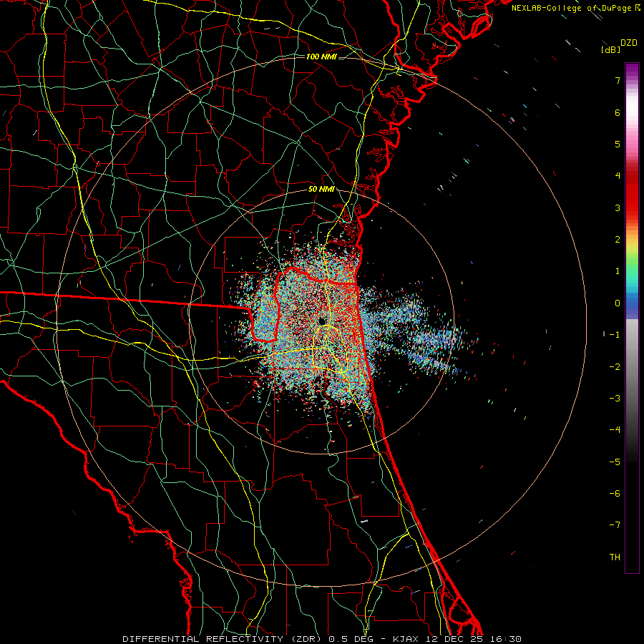
Task: Click the -5 value on color scale
Action: [x=615, y=462]
